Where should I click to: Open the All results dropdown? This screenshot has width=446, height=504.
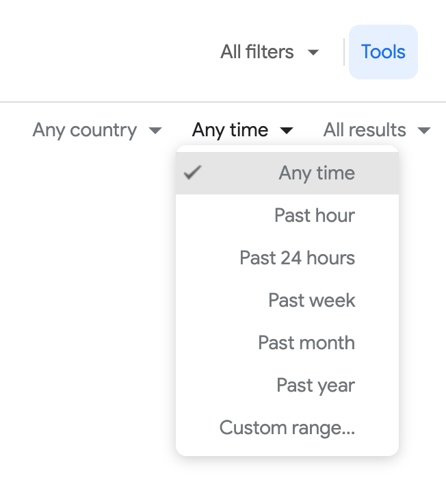[377, 130]
